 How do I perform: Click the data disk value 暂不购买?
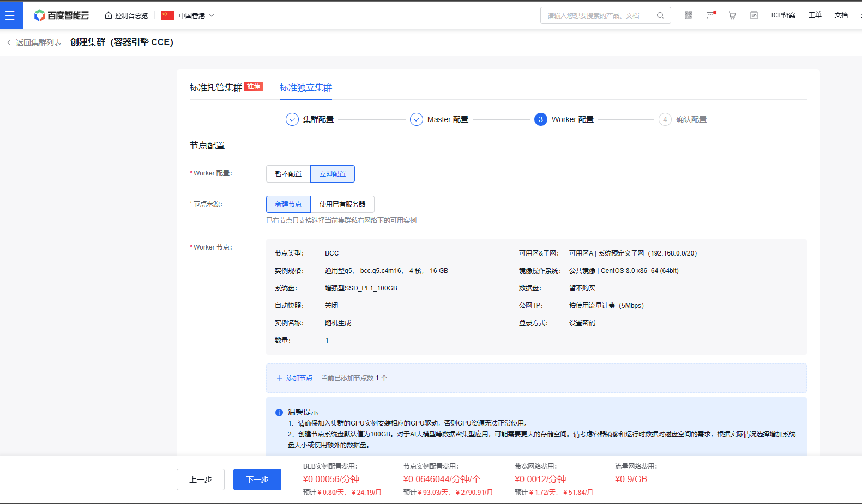coord(582,288)
